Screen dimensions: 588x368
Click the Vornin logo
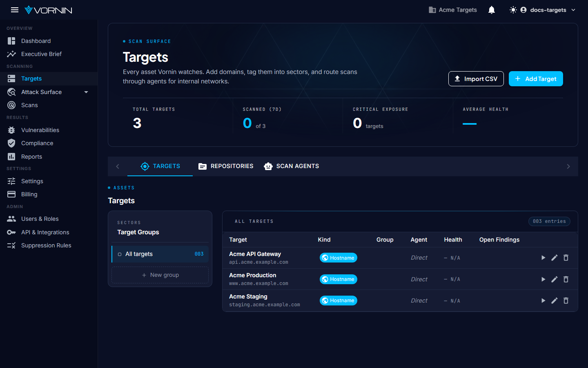[48, 10]
